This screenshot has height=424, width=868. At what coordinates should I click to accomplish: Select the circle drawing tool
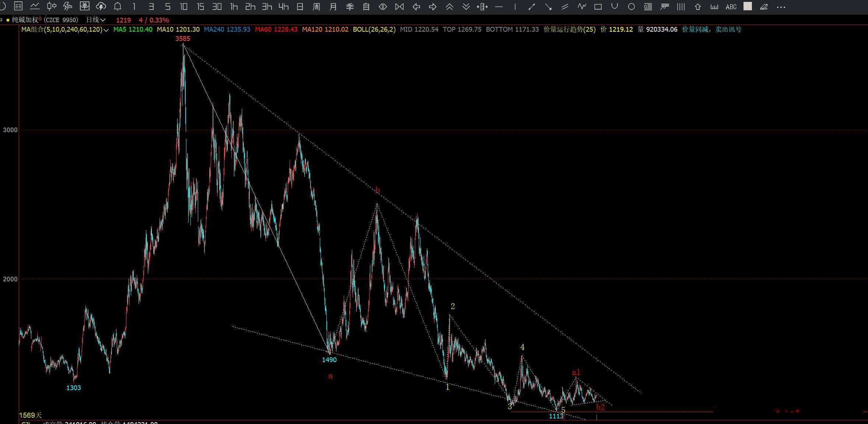tap(631, 7)
